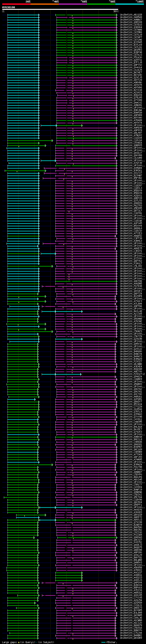
Task: Select the UniRef100_A8QE52 label
Action: tap(131, 236)
